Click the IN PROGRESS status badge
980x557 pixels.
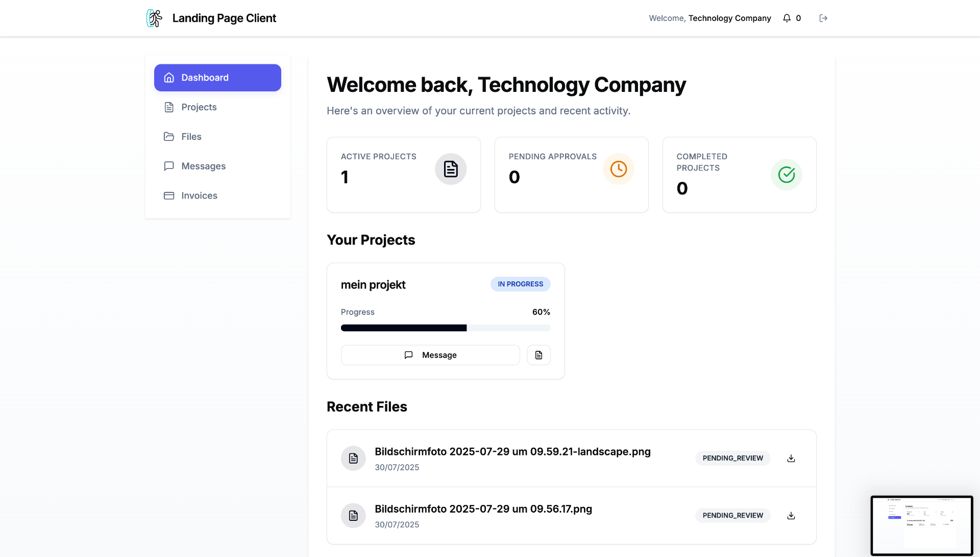[x=520, y=284]
